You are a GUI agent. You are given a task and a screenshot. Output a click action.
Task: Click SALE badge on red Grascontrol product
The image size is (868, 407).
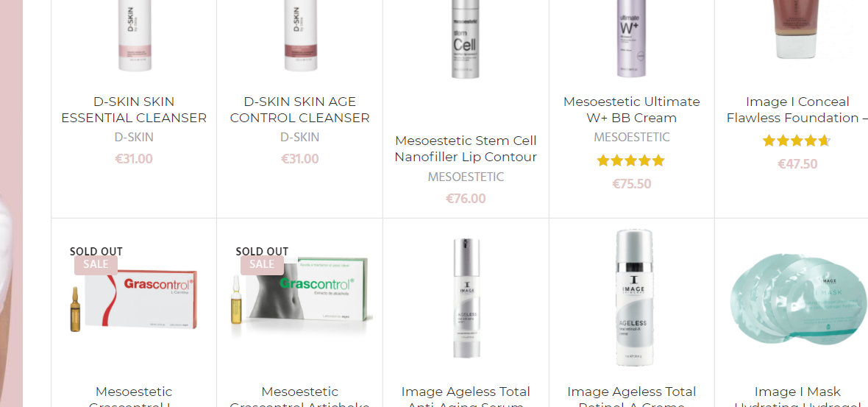[96, 265]
